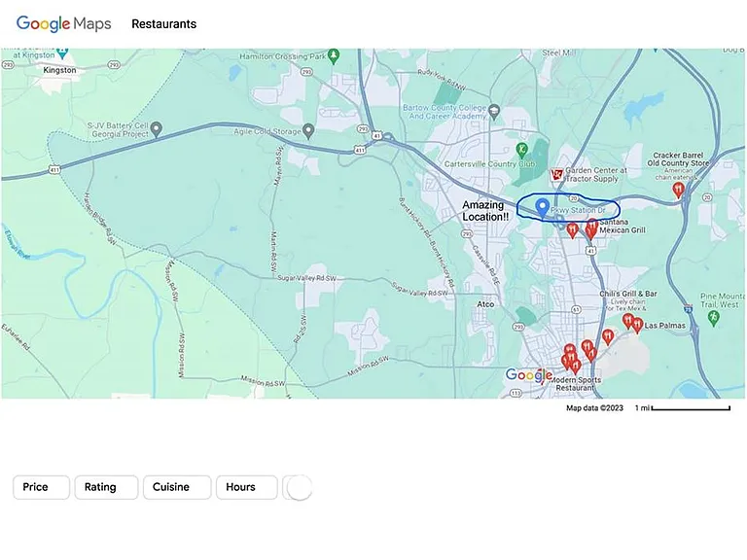
Task: Click the Map data ©2023 attribution
Action: [x=594, y=407]
